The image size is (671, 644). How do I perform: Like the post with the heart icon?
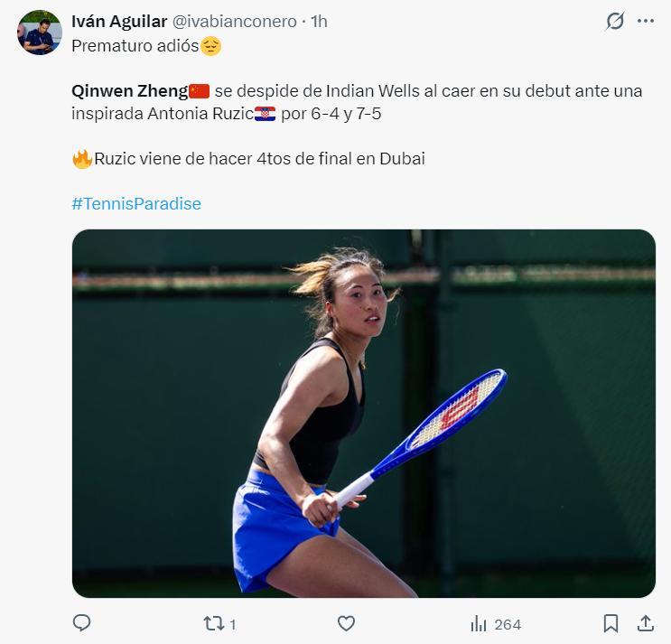click(345, 623)
